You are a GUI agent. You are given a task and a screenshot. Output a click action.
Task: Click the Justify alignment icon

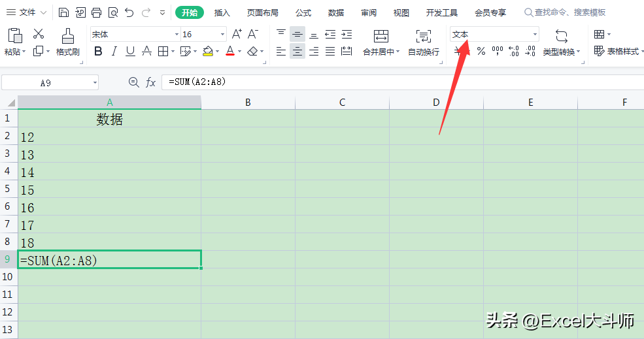click(330, 52)
